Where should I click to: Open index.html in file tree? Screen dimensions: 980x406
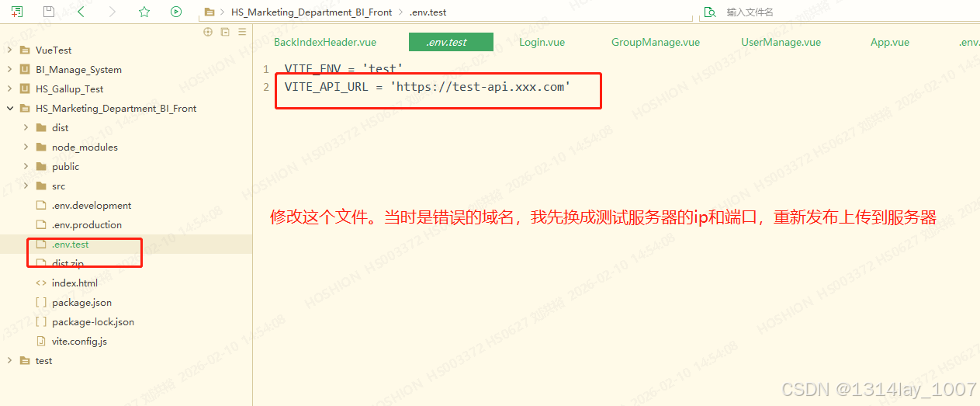pyautogui.click(x=74, y=283)
